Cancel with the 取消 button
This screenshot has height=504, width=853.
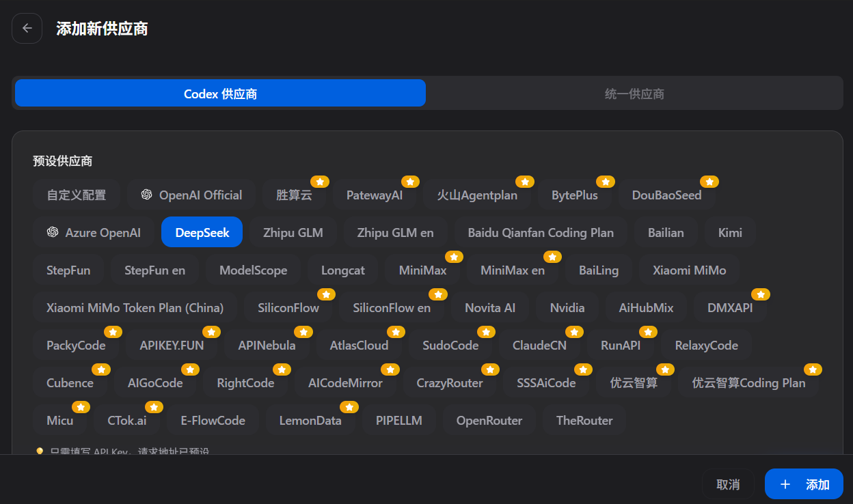(x=728, y=484)
